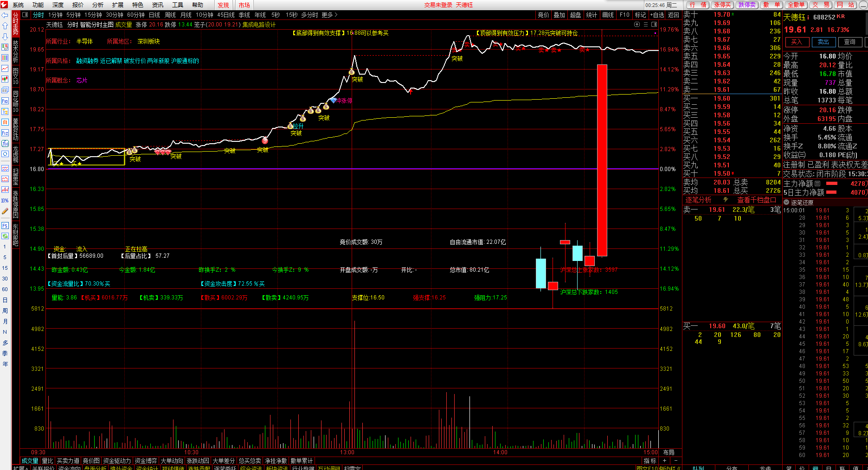Click the green refresh icon in left sidebar

click(x=5, y=236)
